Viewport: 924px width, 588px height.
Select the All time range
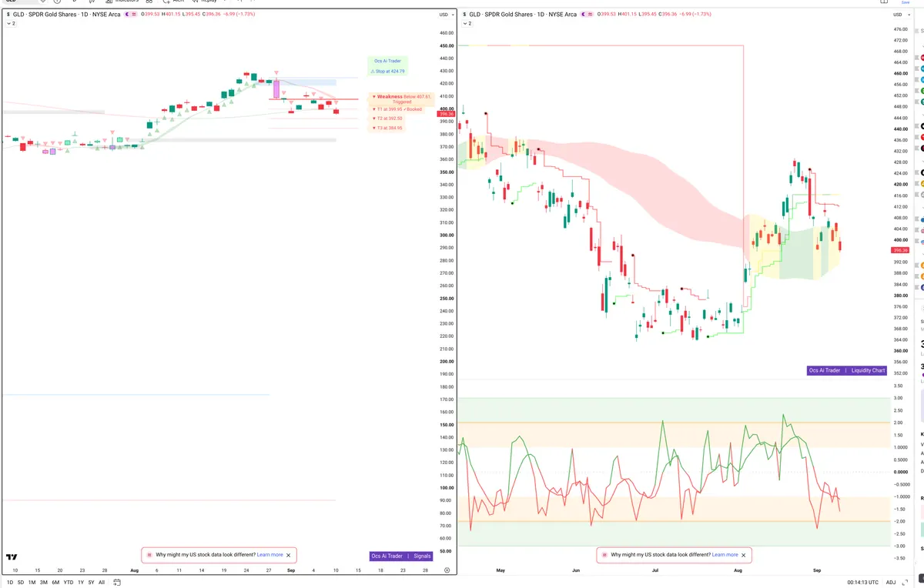(x=102, y=582)
